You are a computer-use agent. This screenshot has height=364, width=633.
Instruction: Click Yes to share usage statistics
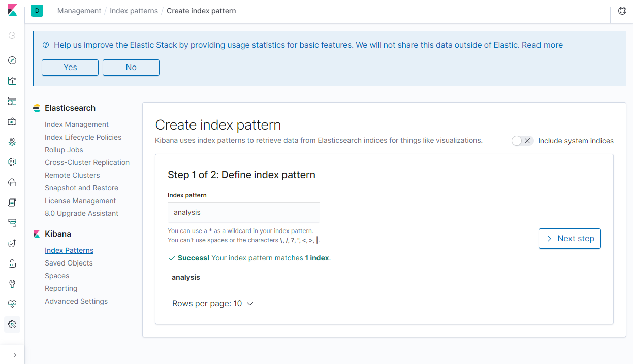(70, 68)
